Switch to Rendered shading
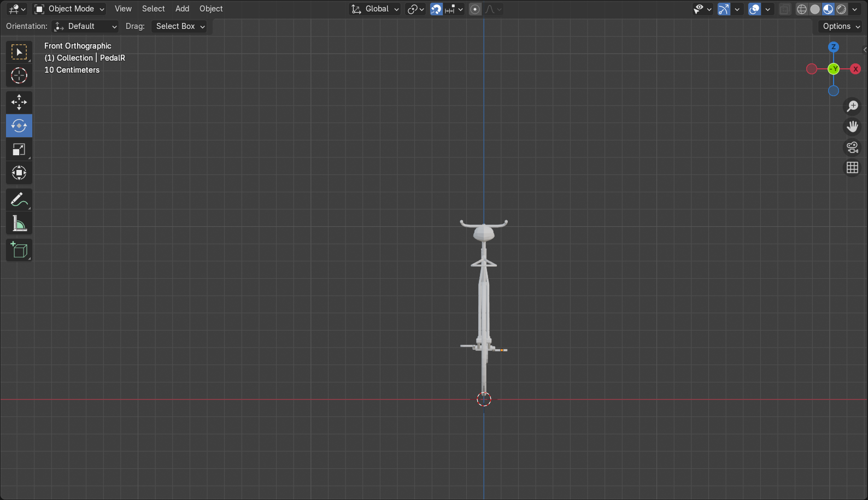The height and width of the screenshot is (500, 868). click(841, 9)
